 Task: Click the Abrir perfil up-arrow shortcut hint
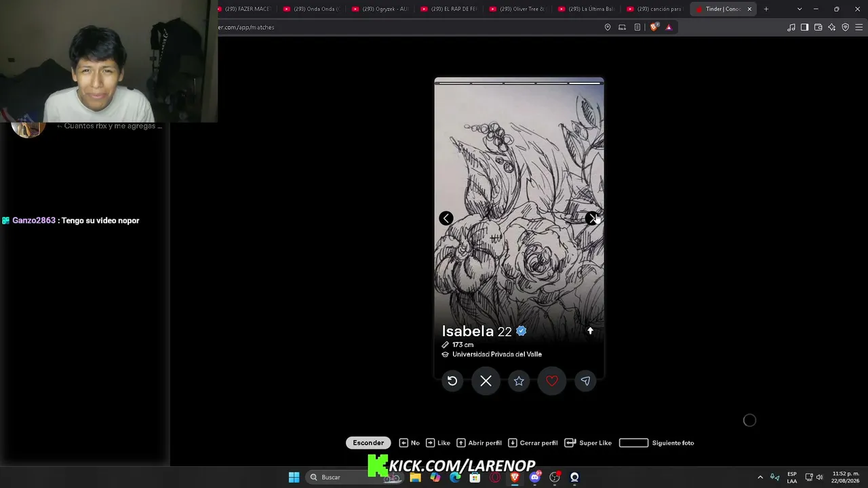coord(479,443)
